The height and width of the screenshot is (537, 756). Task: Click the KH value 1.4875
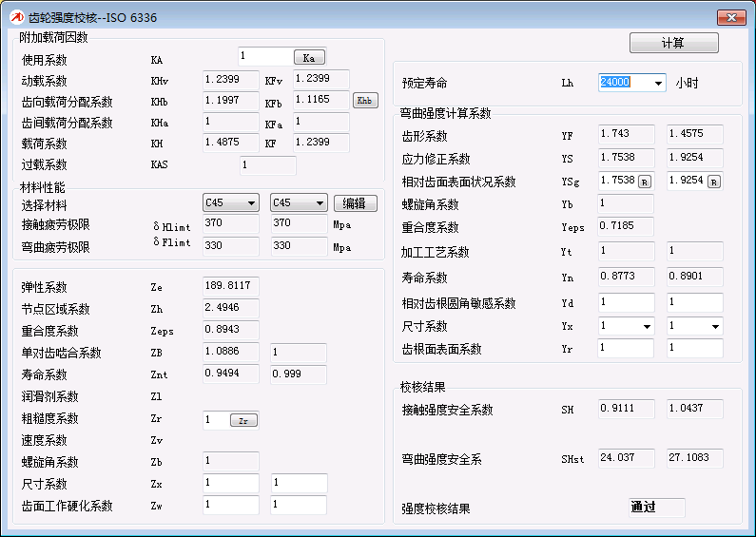click(231, 143)
